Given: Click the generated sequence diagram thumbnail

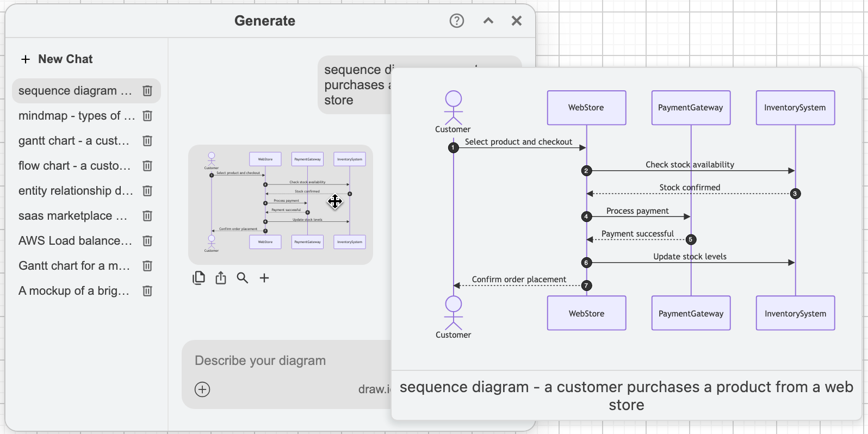Looking at the screenshot, I should [x=281, y=204].
